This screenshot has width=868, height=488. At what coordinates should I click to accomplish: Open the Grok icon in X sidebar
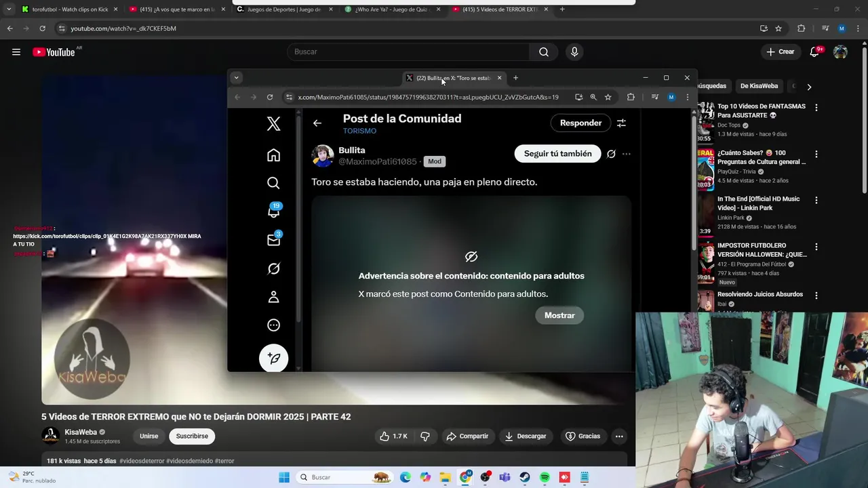pyautogui.click(x=273, y=268)
